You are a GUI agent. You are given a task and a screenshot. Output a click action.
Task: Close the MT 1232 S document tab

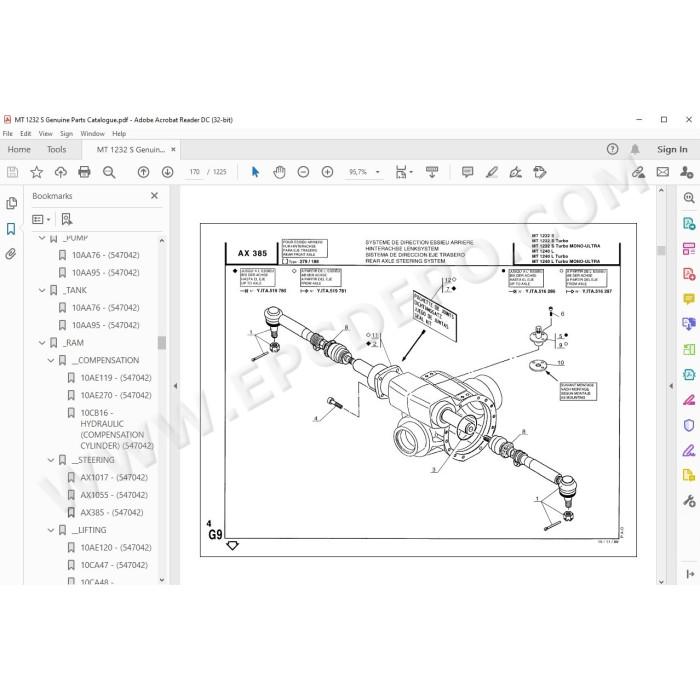point(173,150)
